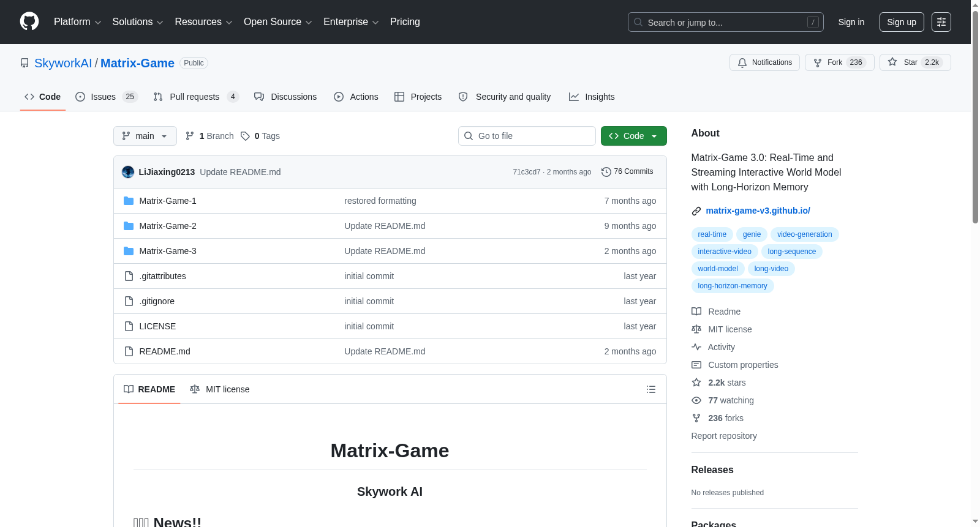Open the main branch selector dropdown
980x527 pixels.
tap(145, 136)
